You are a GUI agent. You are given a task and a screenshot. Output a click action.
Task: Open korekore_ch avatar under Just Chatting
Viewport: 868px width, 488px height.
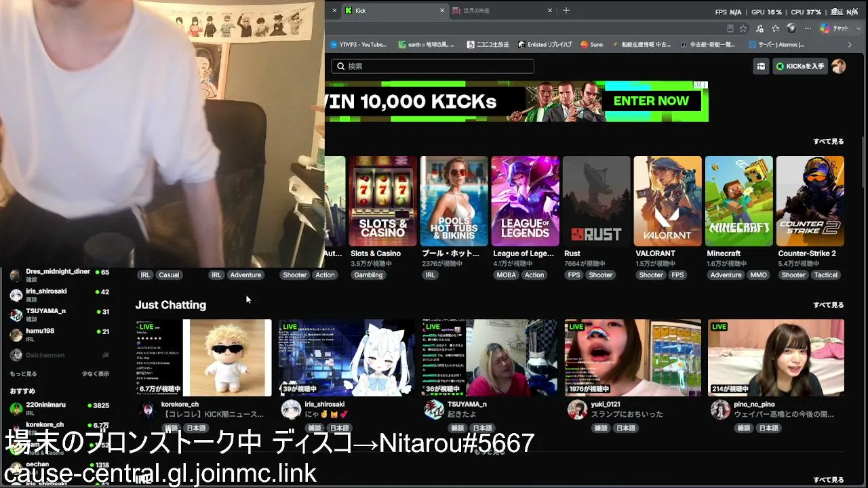(147, 409)
